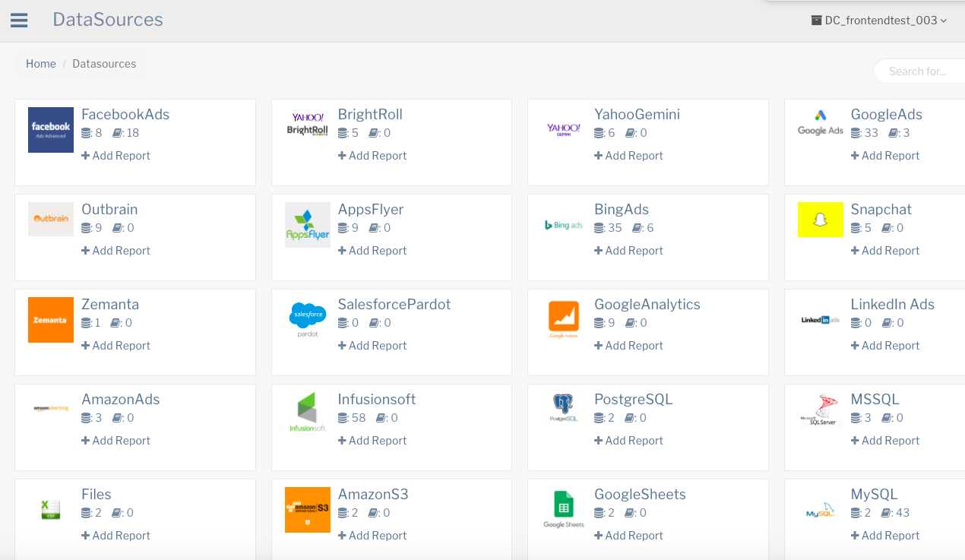Add Report for SalesforcePardot
This screenshot has width=965, height=560.
372,346
